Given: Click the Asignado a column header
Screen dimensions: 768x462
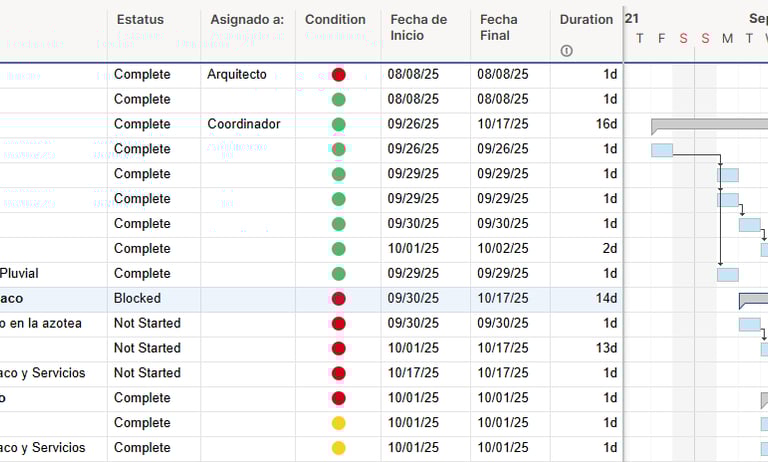Looking at the screenshot, I should [x=247, y=20].
